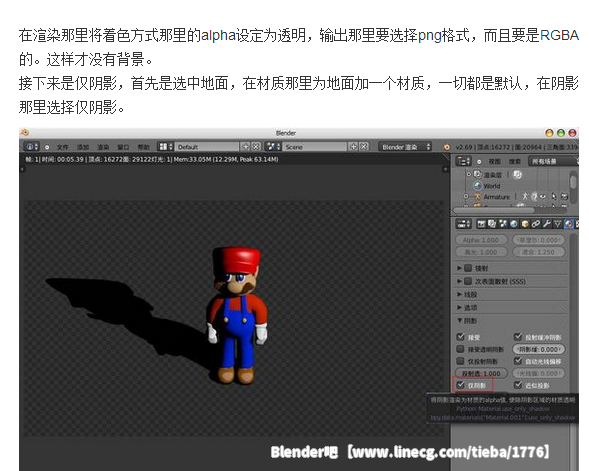The image size is (589, 471).
Task: Select the World properties tab icon
Action: [514, 224]
